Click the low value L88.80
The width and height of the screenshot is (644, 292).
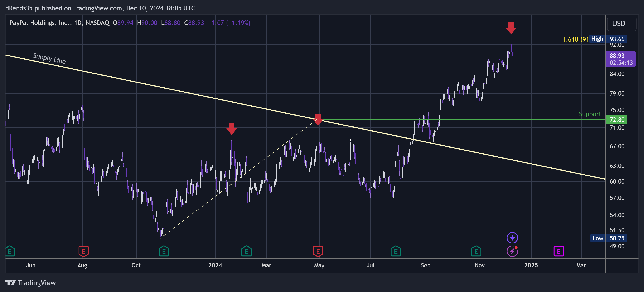pyautogui.click(x=171, y=23)
